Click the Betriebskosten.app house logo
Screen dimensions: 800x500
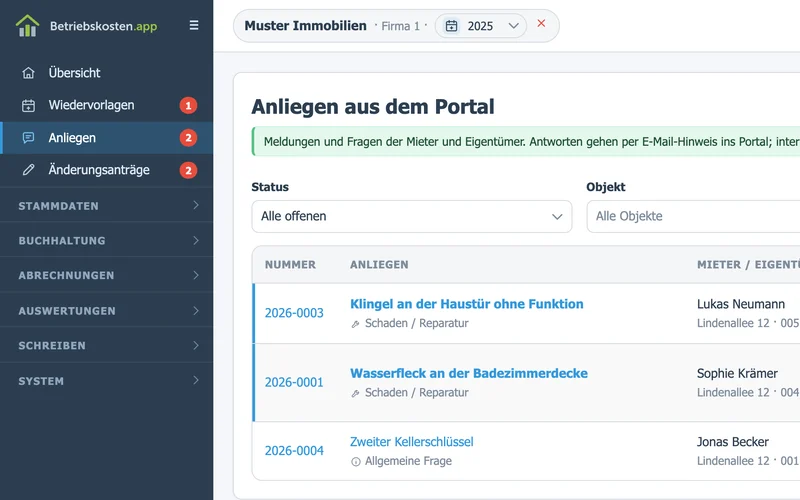tap(28, 26)
